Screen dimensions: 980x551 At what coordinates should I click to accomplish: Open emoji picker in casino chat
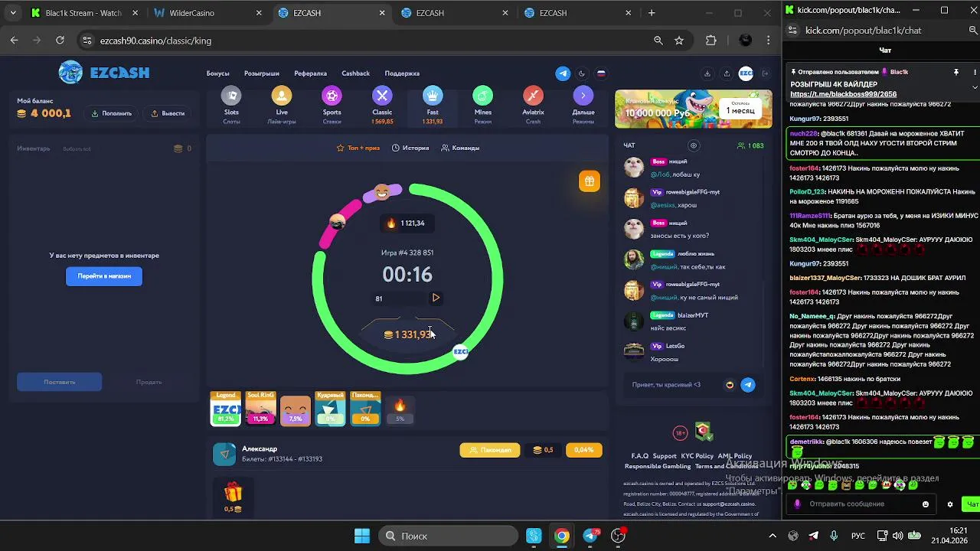click(x=729, y=385)
